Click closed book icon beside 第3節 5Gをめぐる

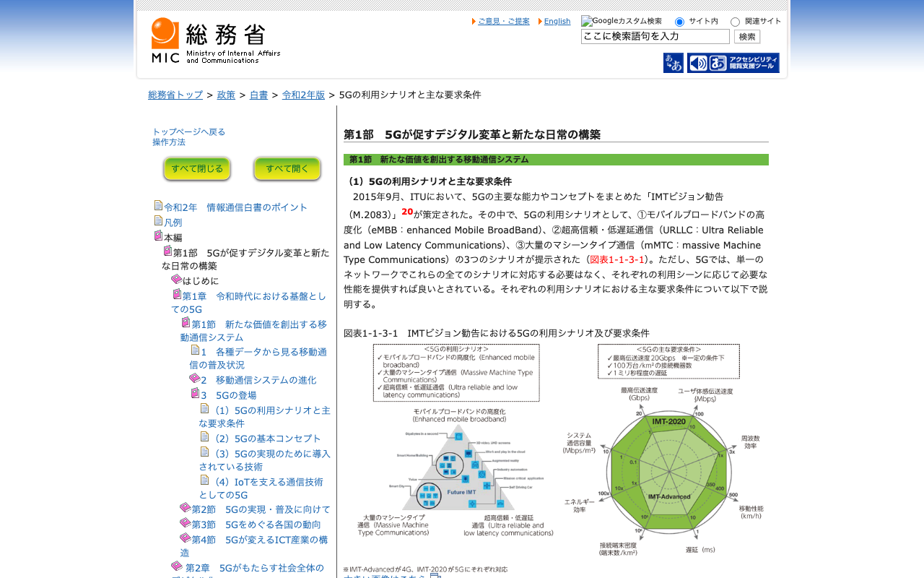tap(186, 522)
